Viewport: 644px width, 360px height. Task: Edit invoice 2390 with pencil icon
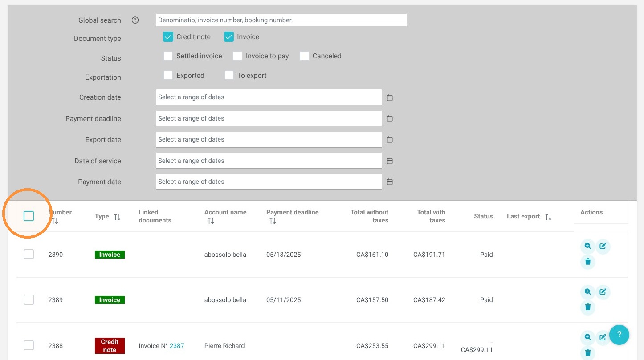[603, 246]
